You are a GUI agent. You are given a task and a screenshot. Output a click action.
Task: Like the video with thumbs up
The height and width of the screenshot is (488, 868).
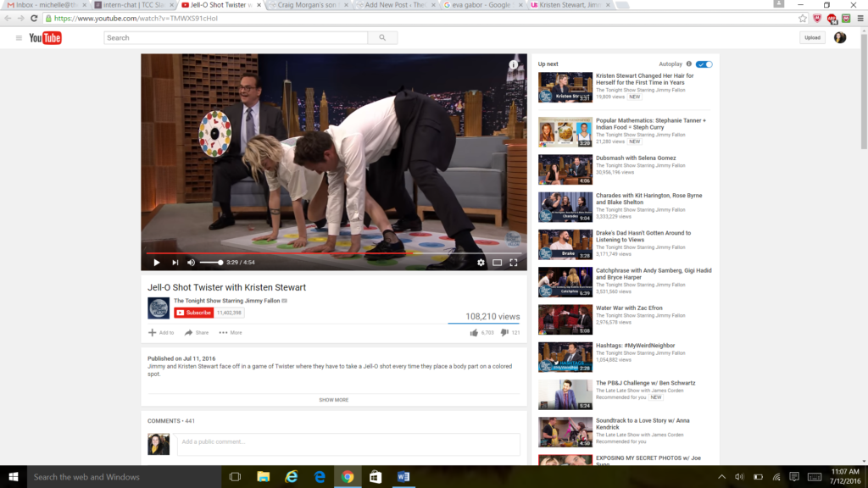click(x=475, y=333)
